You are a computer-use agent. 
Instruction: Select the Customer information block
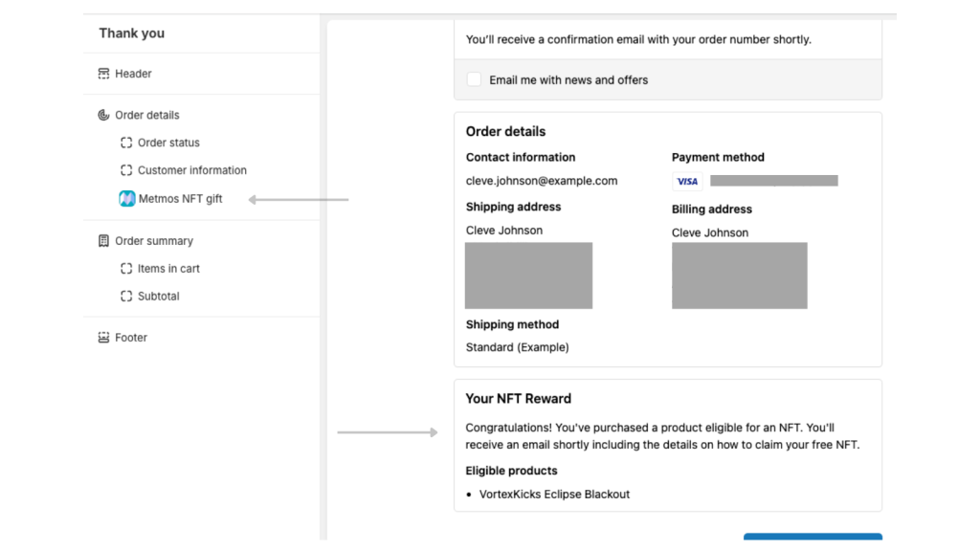pyautogui.click(x=192, y=170)
